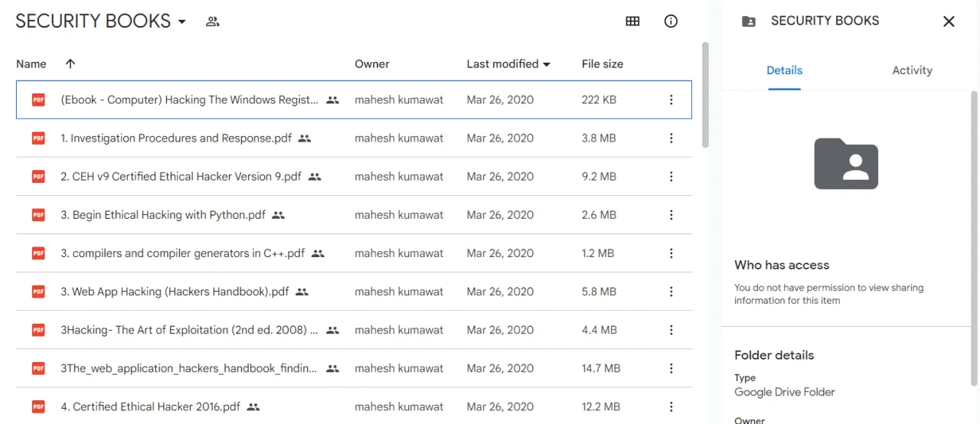Select file 4. Certified Ethical Hacker 2016.pdf
This screenshot has width=980, height=424.
(354, 406)
